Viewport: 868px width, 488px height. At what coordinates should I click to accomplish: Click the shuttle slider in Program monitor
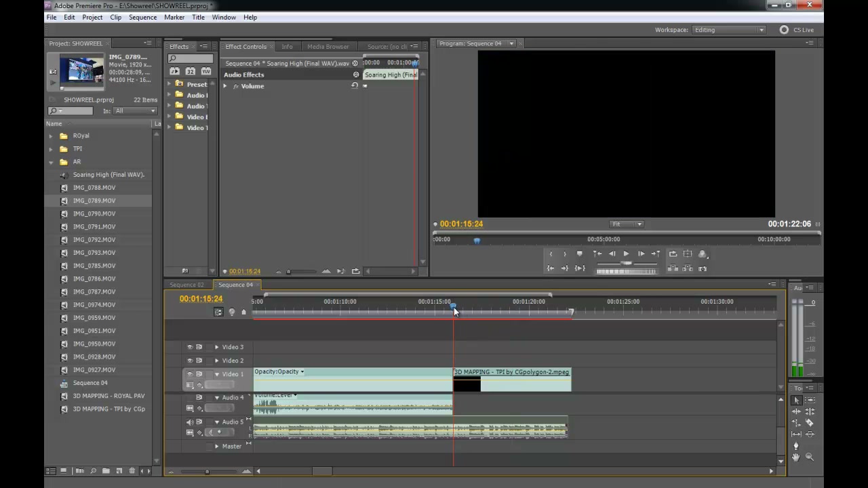coord(627,264)
